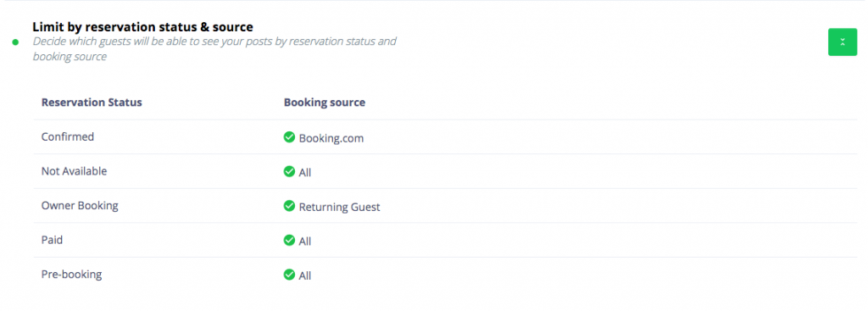868x311 pixels.
Task: Select the Owner Booking reservation status
Action: tap(80, 206)
